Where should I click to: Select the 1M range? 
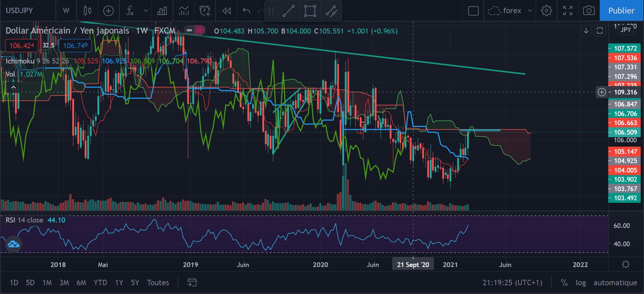[47, 283]
